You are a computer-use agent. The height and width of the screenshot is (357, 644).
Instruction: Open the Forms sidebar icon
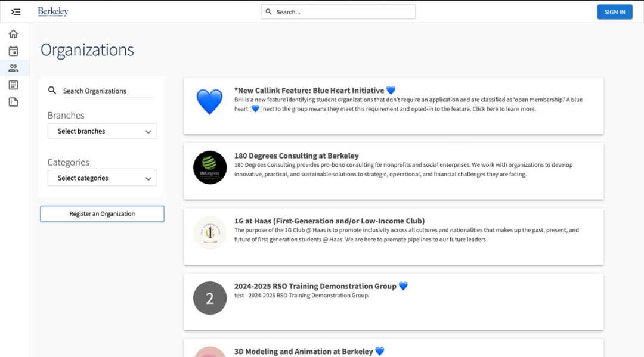click(x=14, y=102)
